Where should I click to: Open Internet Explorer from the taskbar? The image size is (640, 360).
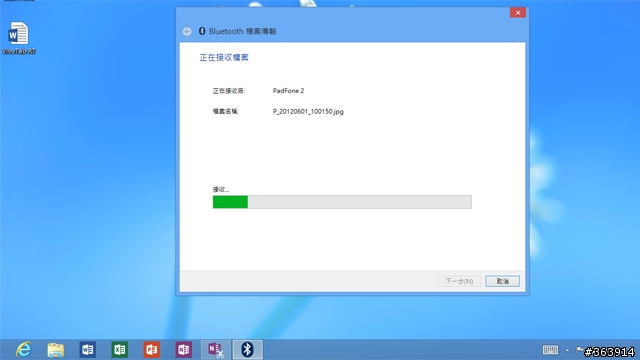[x=24, y=350]
